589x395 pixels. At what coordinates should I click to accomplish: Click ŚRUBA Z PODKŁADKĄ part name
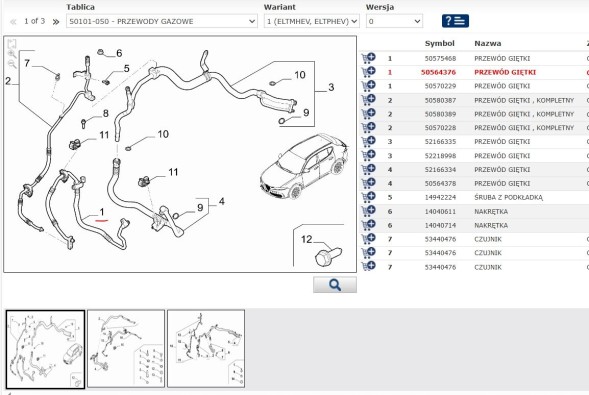pyautogui.click(x=508, y=198)
